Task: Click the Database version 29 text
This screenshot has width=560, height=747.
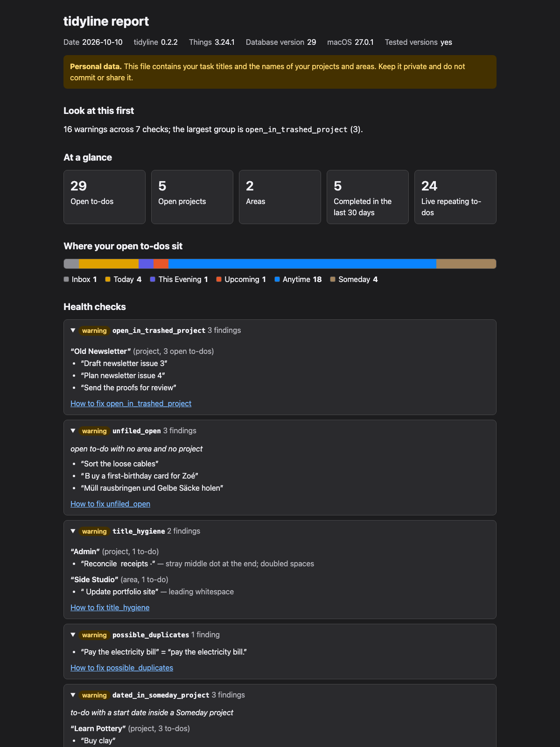Action: pos(281,42)
